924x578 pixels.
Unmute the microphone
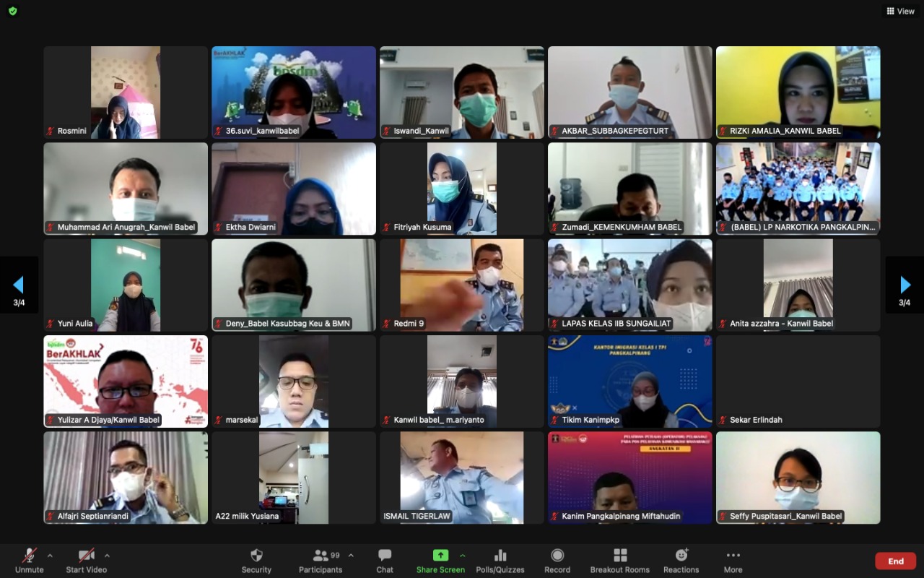(x=29, y=556)
